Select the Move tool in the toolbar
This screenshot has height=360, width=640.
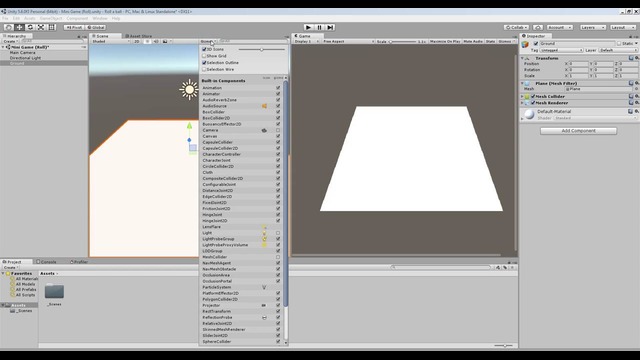19,27
